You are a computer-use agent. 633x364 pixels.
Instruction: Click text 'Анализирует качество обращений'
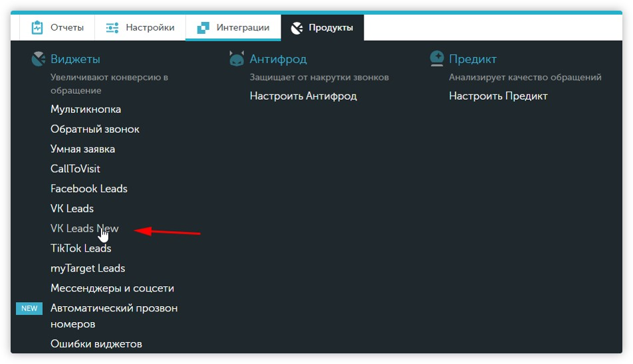[525, 77]
